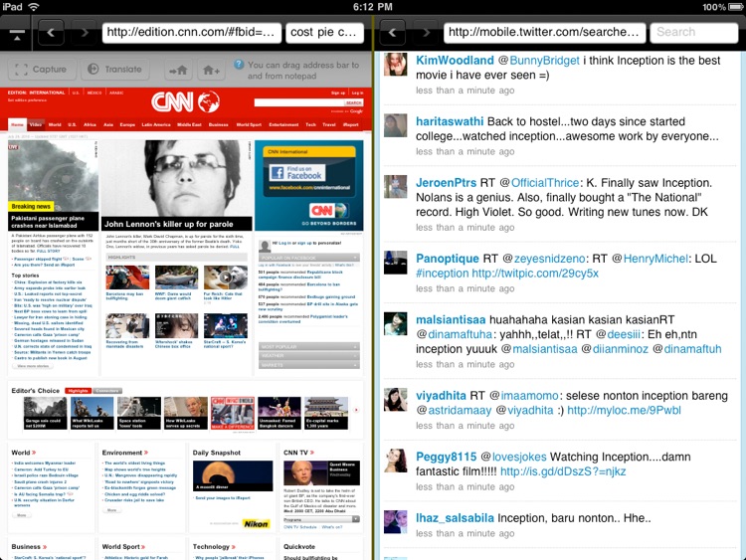Tap the battery icon in the status bar
Image resolution: width=746 pixels, height=560 pixels.
point(736,7)
